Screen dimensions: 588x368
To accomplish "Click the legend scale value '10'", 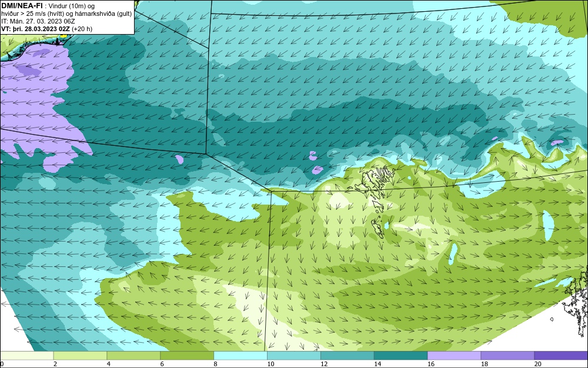I will click(270, 364).
